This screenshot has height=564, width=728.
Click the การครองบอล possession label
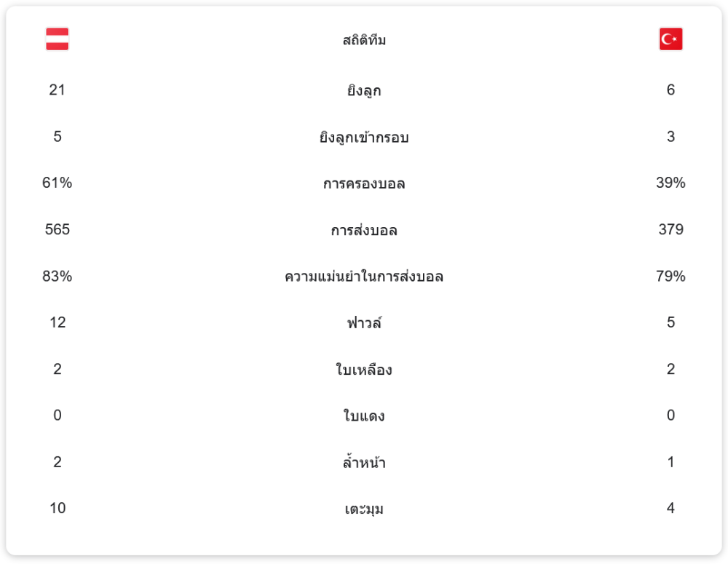(x=364, y=183)
